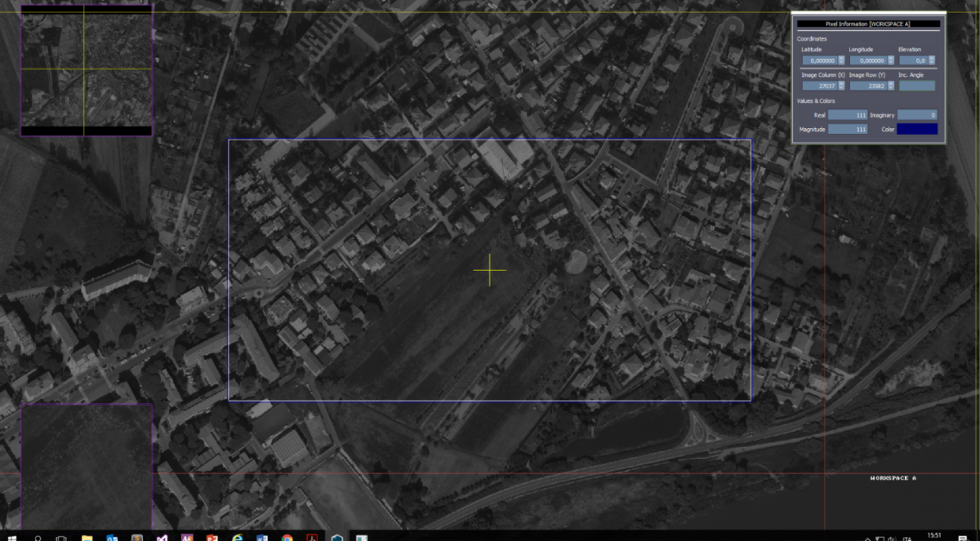The height and width of the screenshot is (541, 980).
Task: Click the Inc. Angle input field
Action: (x=916, y=86)
